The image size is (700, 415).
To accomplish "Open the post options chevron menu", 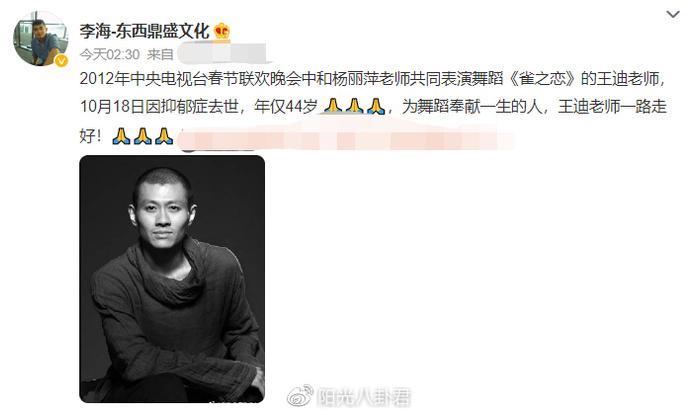I will pos(673,14).
